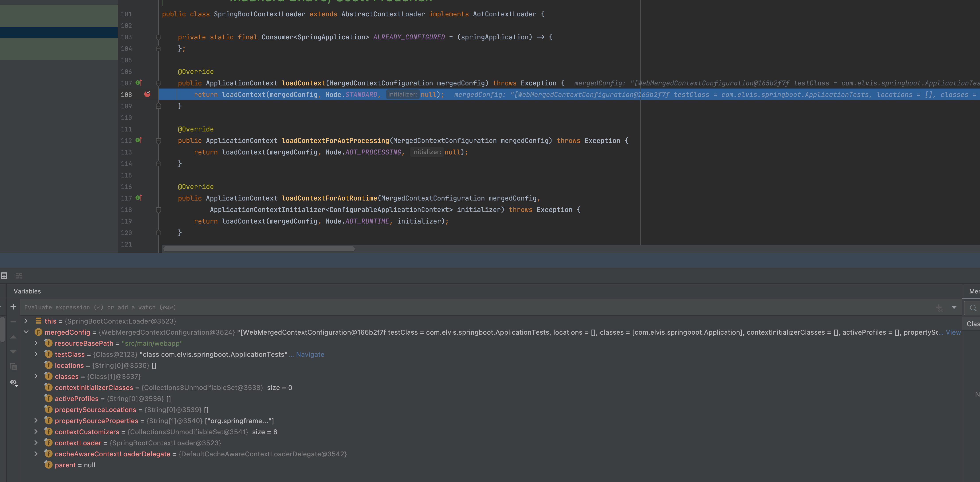This screenshot has height=482, width=980.
Task: Select the activeProfiles variable row
Action: 491,398
